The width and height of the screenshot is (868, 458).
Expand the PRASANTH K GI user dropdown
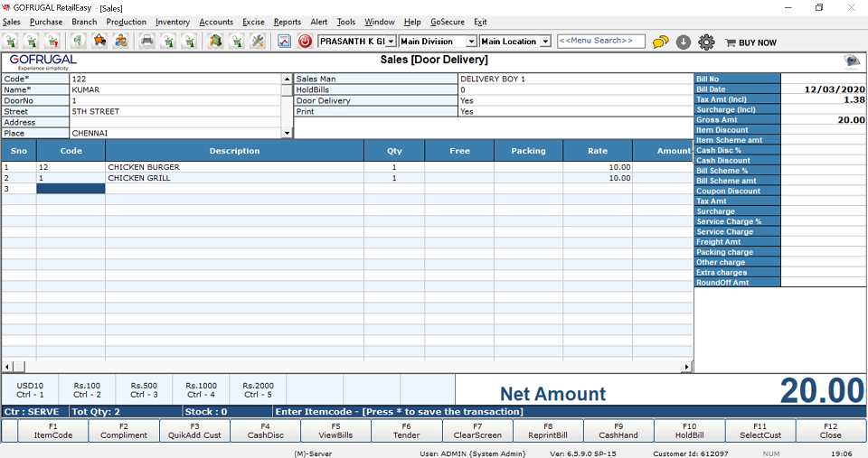(391, 42)
